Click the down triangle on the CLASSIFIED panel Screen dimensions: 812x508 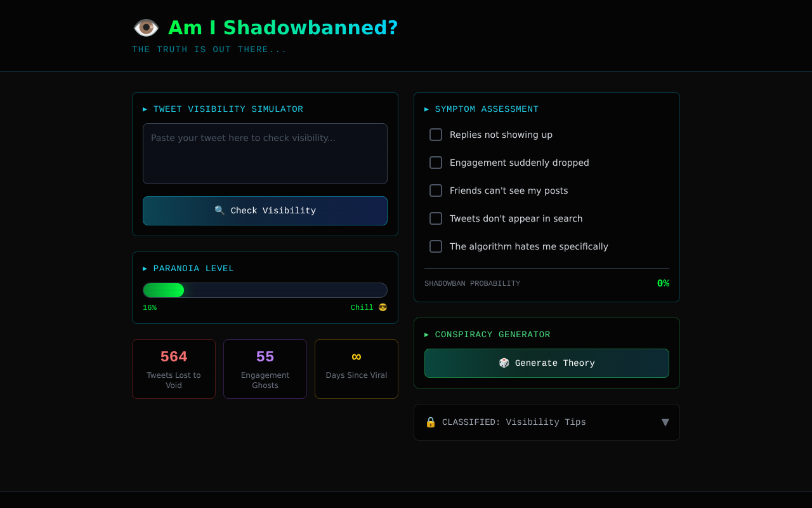665,422
